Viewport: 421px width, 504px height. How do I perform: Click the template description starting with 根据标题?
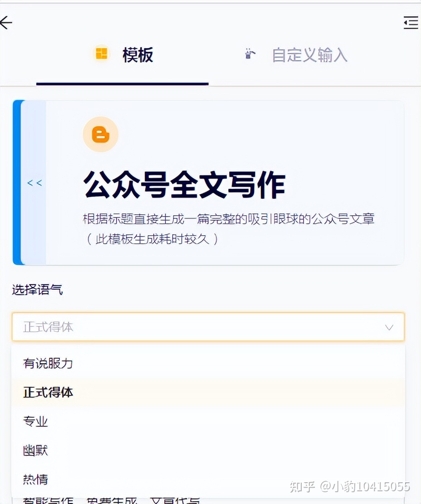[229, 219]
